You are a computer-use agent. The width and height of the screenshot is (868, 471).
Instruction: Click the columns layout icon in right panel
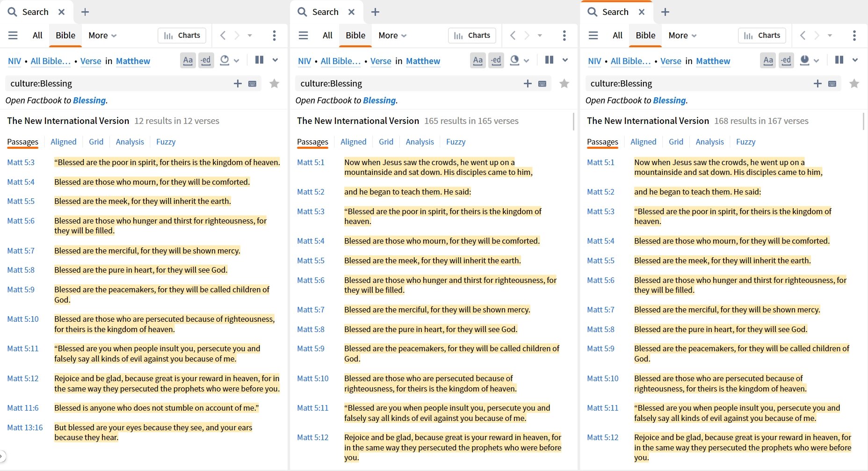pyautogui.click(x=839, y=60)
